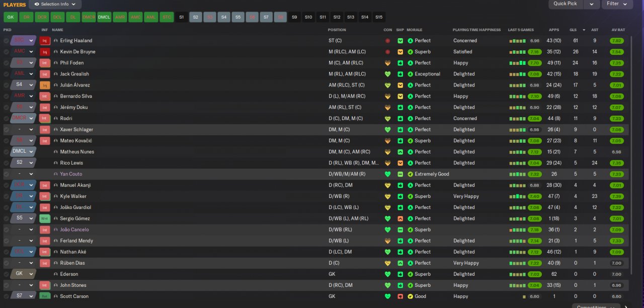
Task: Toggle the picked checkmark for Kyle Walker
Action: pyautogui.click(x=6, y=196)
